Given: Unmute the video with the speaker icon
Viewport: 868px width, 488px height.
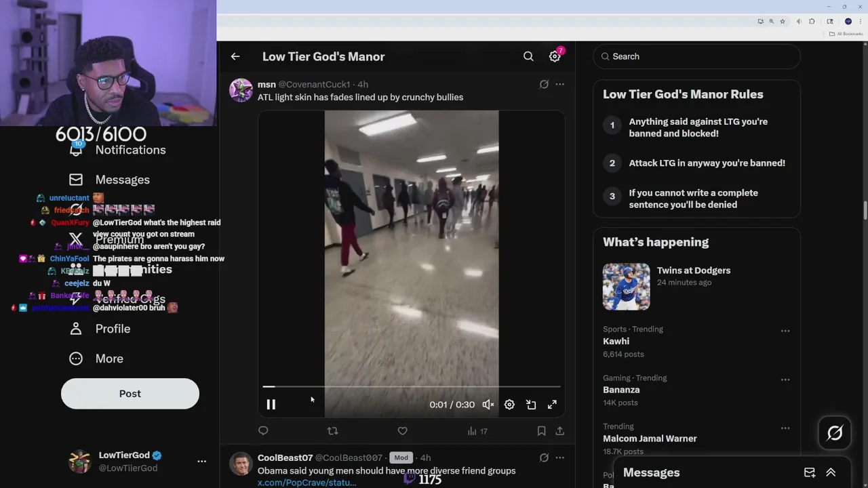Looking at the screenshot, I should click(x=488, y=405).
